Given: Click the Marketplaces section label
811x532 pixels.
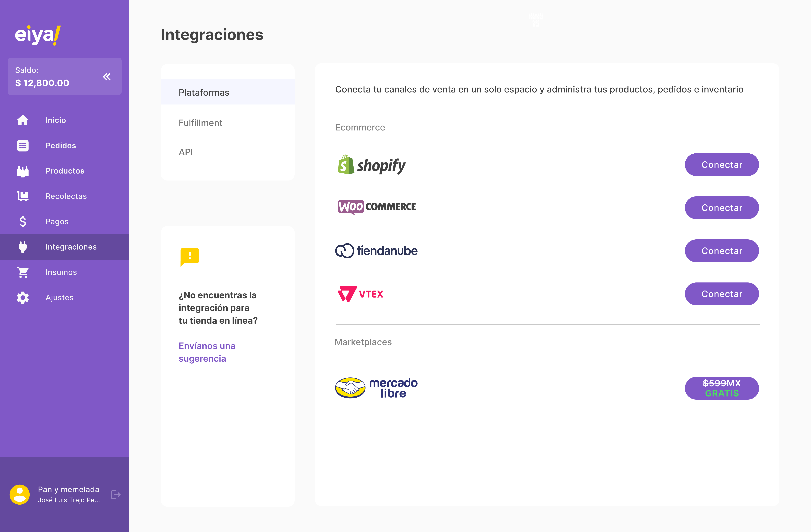Looking at the screenshot, I should point(363,342).
